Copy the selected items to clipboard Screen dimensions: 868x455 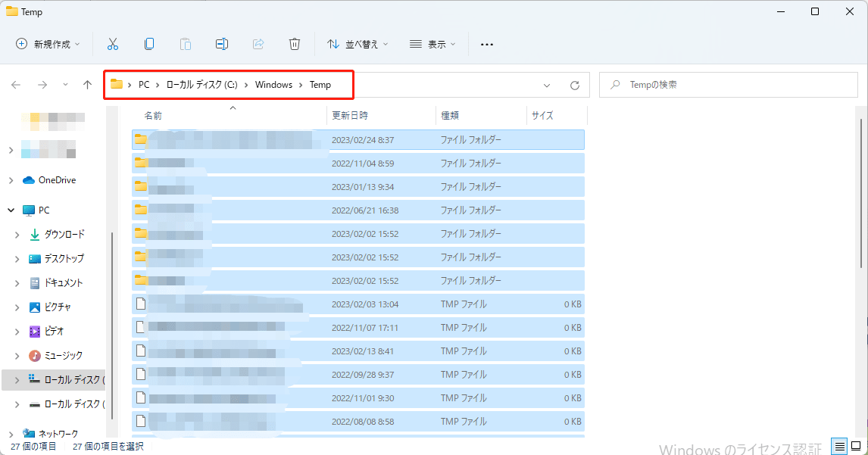(x=149, y=43)
